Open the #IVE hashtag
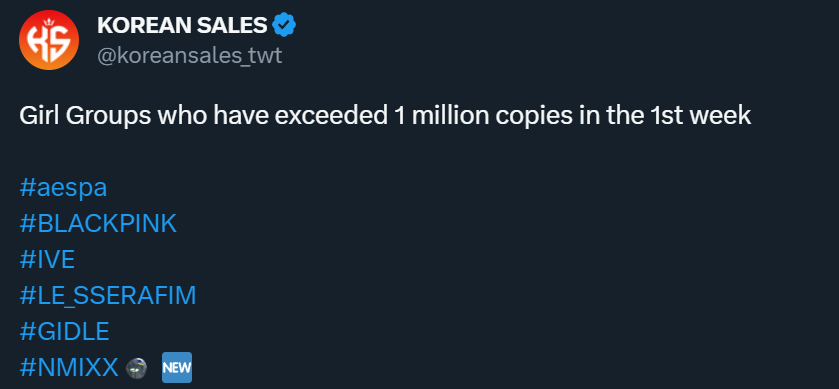 (x=47, y=260)
